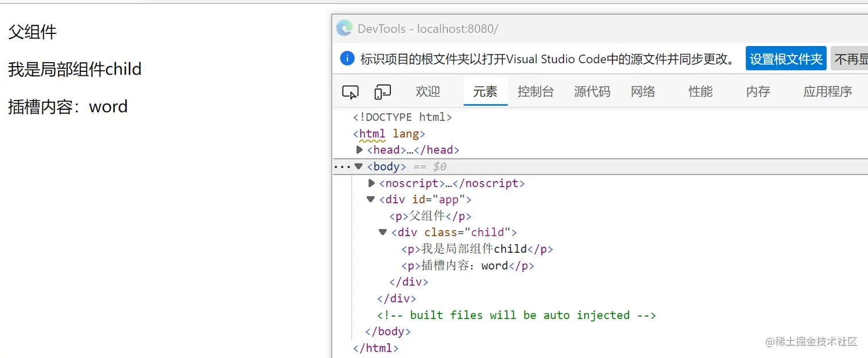This screenshot has height=358, width=868.
Task: Switch to the 网络 tab
Action: point(642,91)
